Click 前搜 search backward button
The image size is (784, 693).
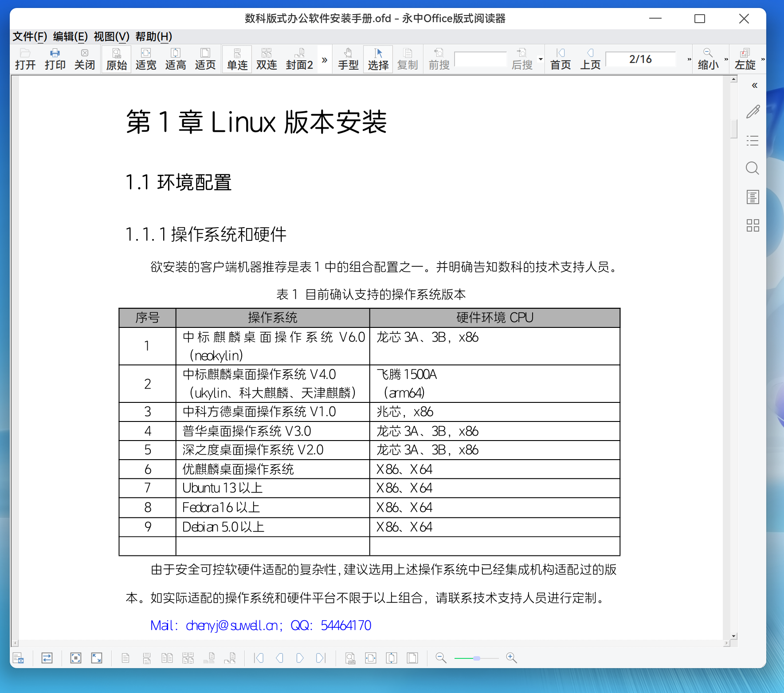point(439,59)
